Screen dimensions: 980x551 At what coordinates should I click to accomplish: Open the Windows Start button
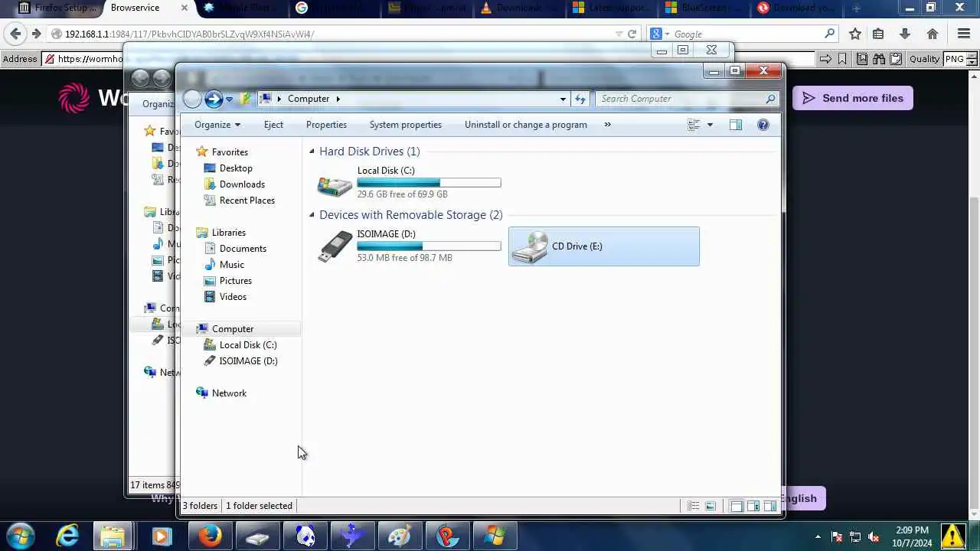(20, 536)
